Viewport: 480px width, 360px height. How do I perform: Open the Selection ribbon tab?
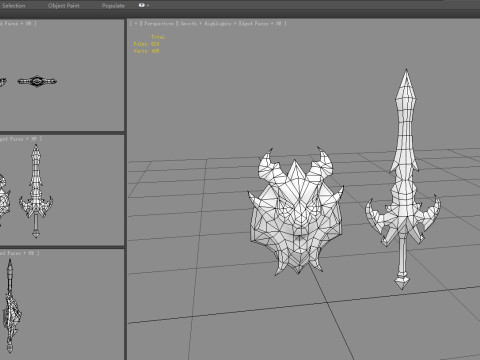point(14,6)
